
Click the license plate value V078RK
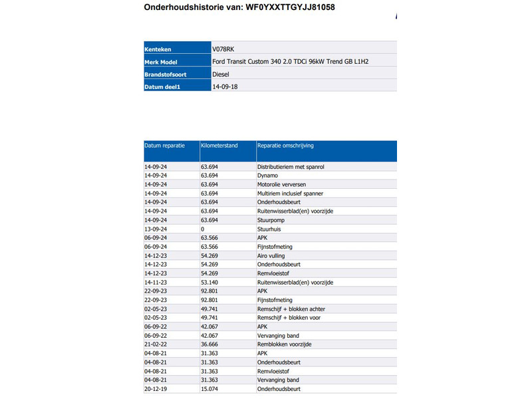coord(223,49)
